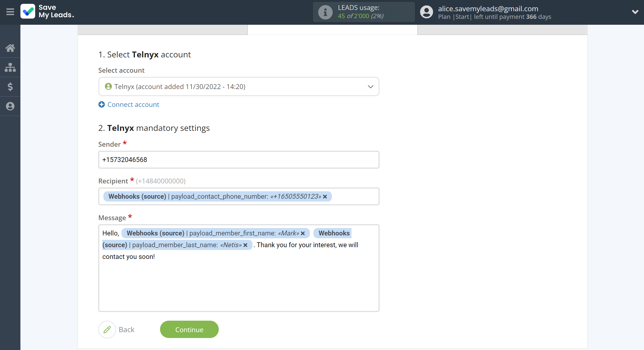Click the Connect account plus icon
Image resolution: width=644 pixels, height=350 pixels.
coord(102,104)
